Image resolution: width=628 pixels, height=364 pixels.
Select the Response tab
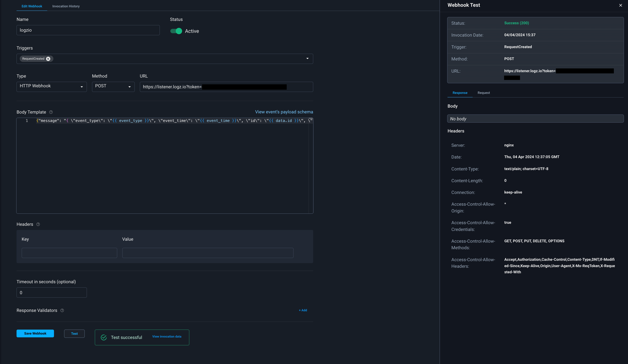pyautogui.click(x=460, y=93)
